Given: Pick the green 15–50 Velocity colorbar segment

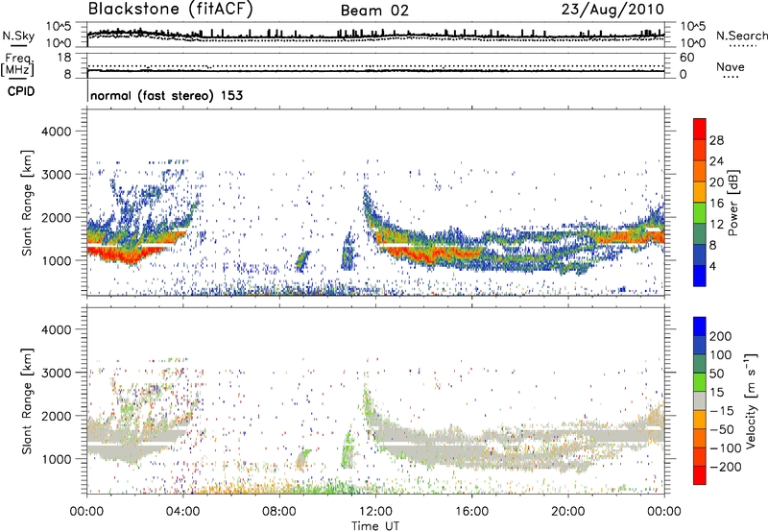Looking at the screenshot, I should (x=700, y=382).
